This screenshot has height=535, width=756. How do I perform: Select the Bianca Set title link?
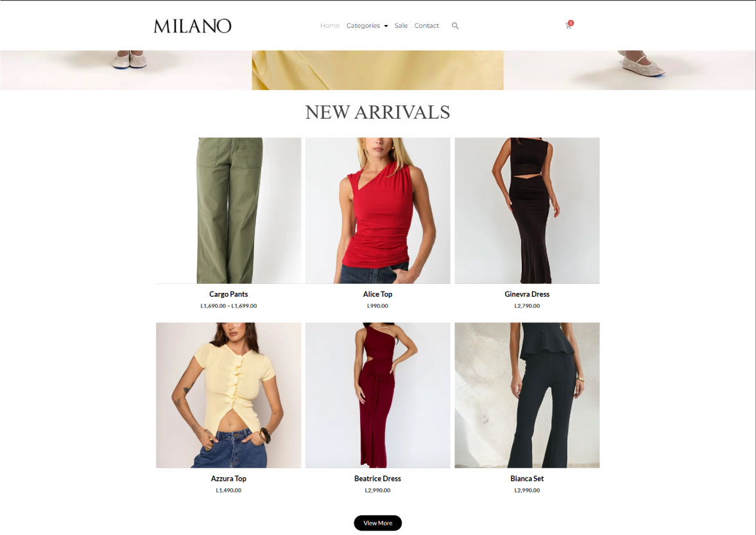tap(527, 478)
